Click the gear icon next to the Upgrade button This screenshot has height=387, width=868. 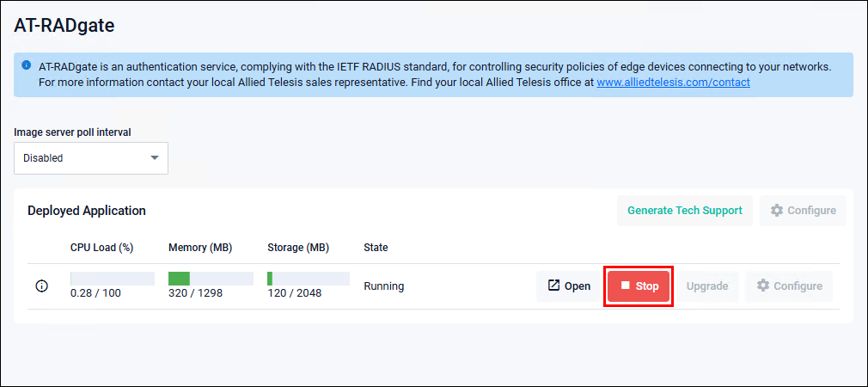763,286
